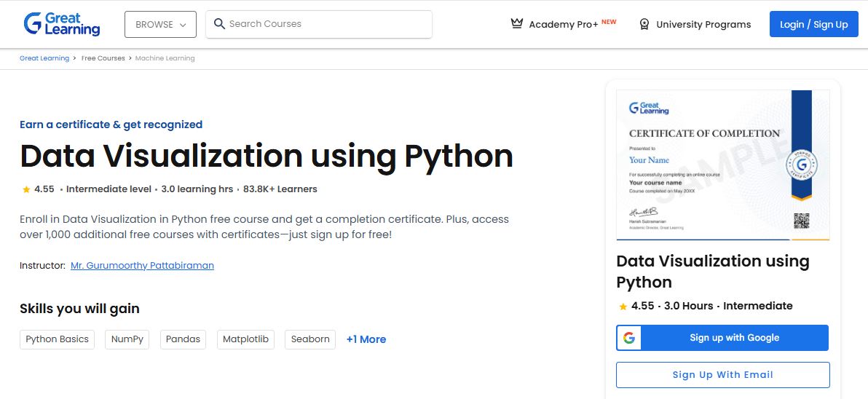Click the QR code on the sample certificate
The height and width of the screenshot is (399, 868).
(x=802, y=221)
